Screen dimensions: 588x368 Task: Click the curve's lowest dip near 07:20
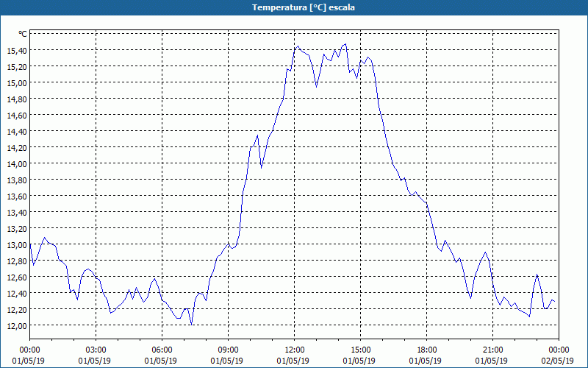(192, 324)
